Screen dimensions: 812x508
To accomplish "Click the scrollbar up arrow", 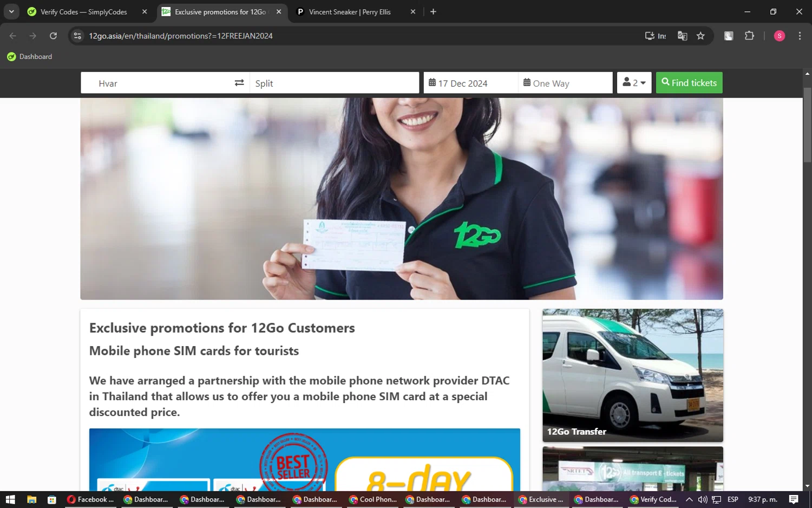I will coord(807,74).
